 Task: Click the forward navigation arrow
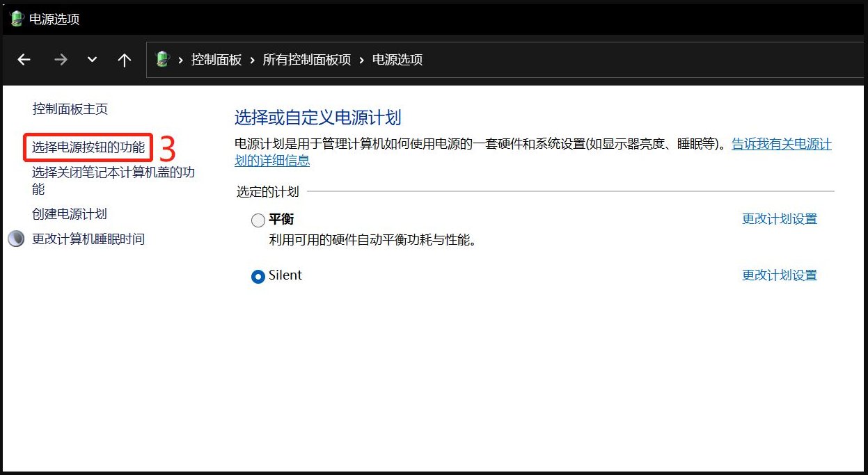tap(61, 60)
